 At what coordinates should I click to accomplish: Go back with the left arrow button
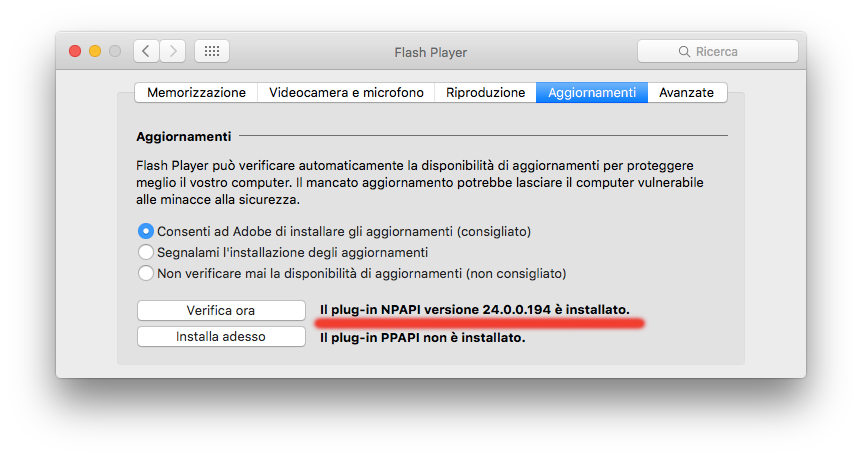[146, 51]
